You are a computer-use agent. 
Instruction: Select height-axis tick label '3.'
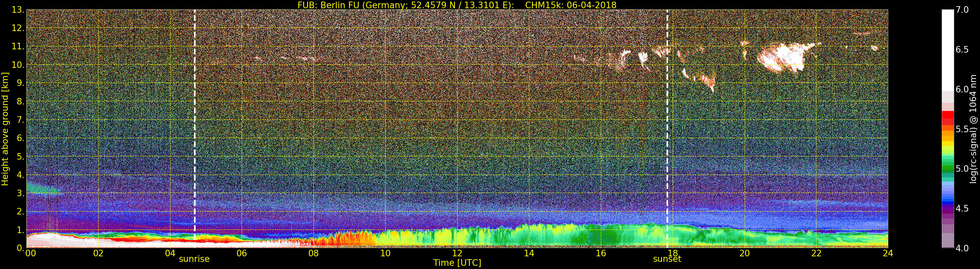tap(21, 193)
